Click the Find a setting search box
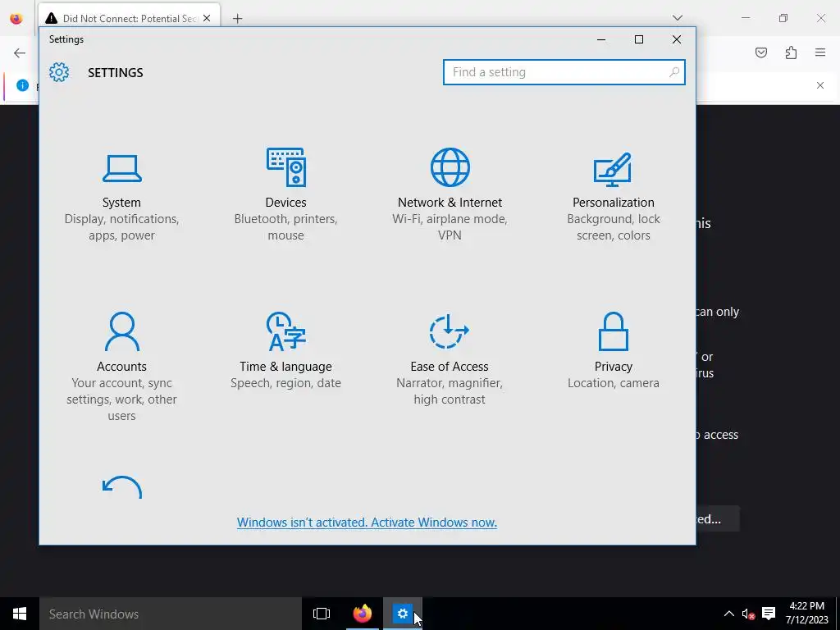 (x=564, y=72)
